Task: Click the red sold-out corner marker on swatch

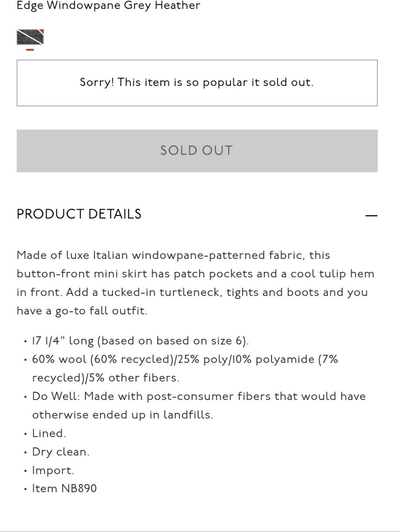Action: coord(41,32)
